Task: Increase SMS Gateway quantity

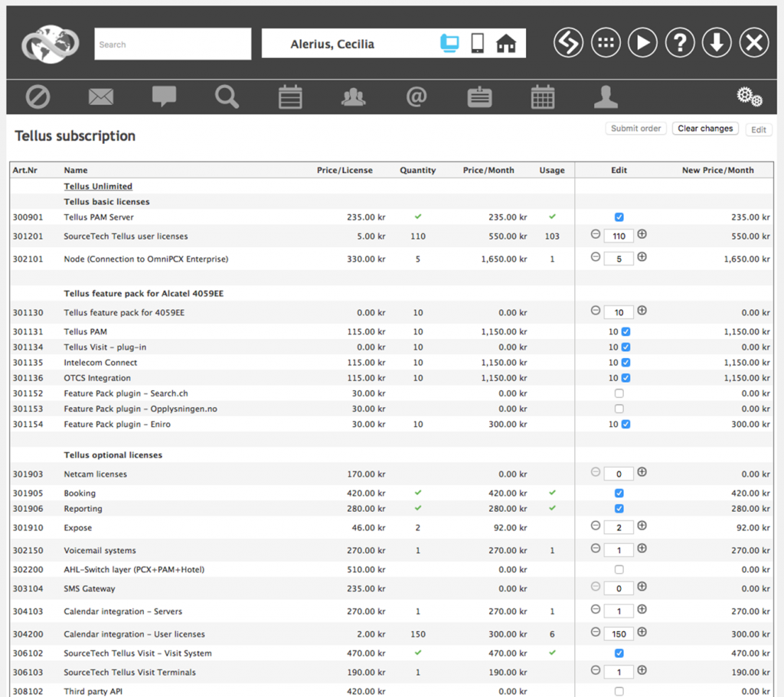Action: point(642,586)
